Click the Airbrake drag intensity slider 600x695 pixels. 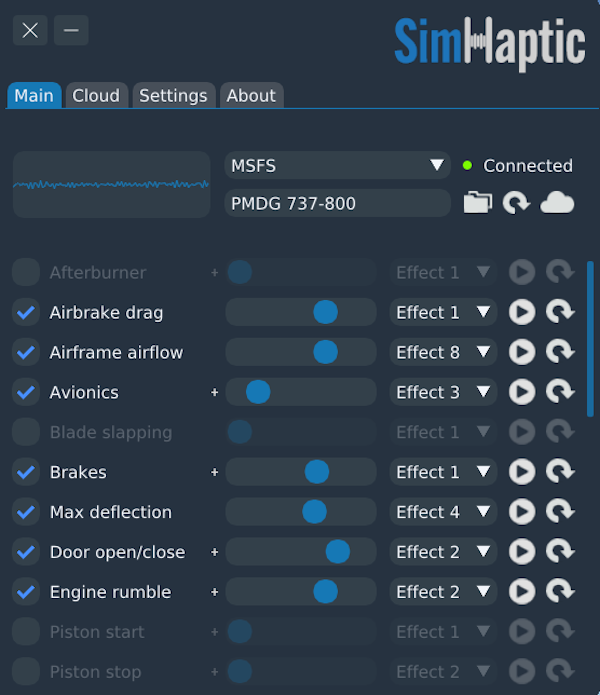(x=301, y=312)
